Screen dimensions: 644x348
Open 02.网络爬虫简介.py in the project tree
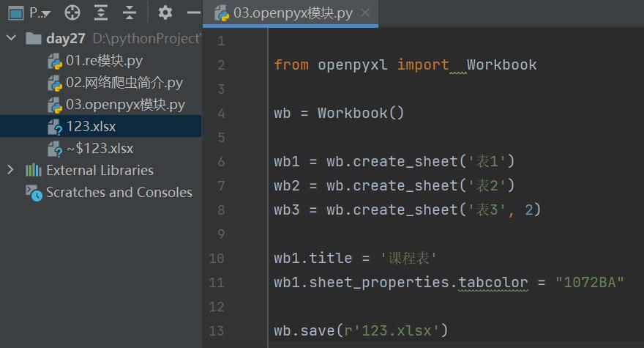point(124,83)
